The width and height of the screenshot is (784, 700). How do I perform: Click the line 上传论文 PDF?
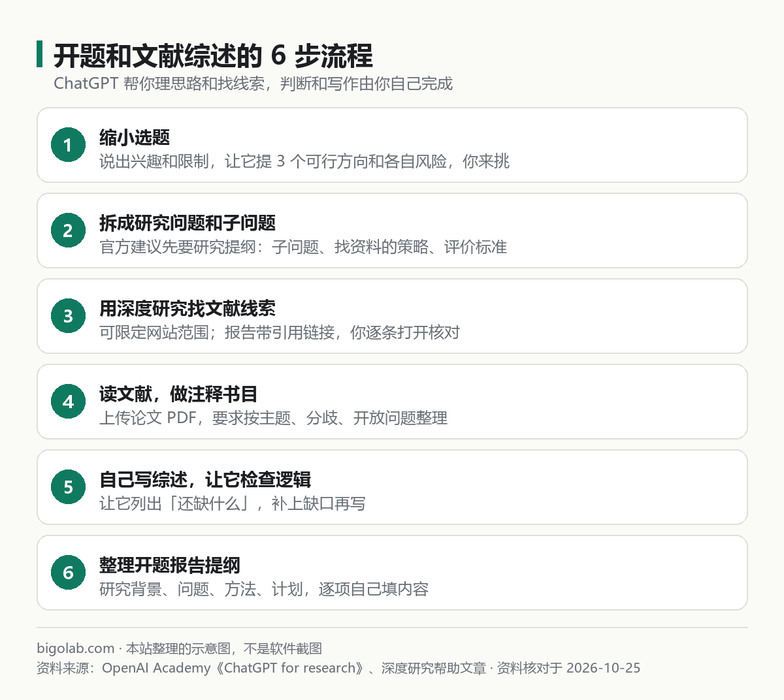coord(273,418)
